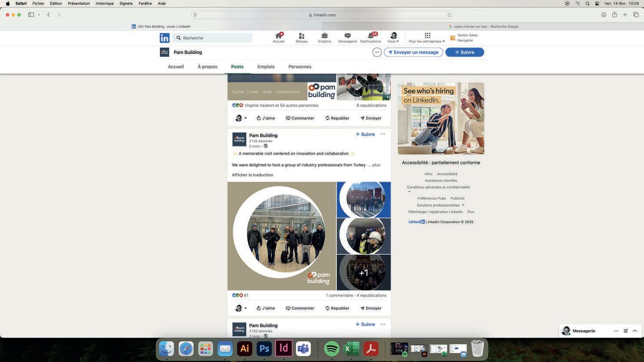The width and height of the screenshot is (644, 362).
Task: Repost the memorable visit post with Republier
Action: point(337,308)
